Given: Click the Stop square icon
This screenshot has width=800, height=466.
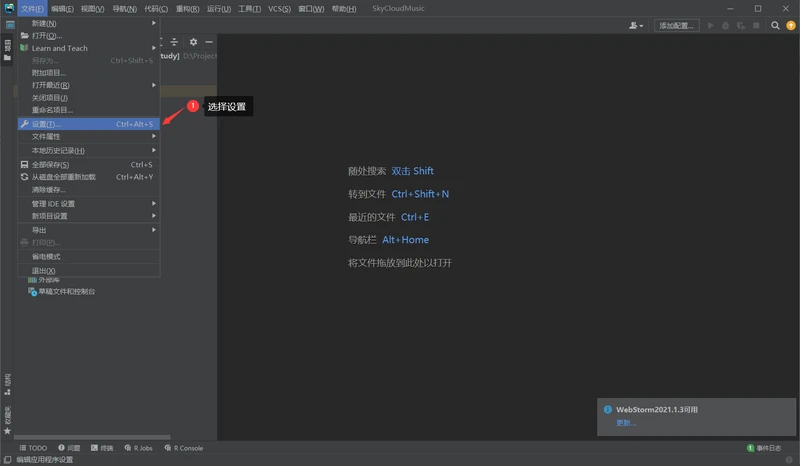Looking at the screenshot, I should click(x=756, y=26).
